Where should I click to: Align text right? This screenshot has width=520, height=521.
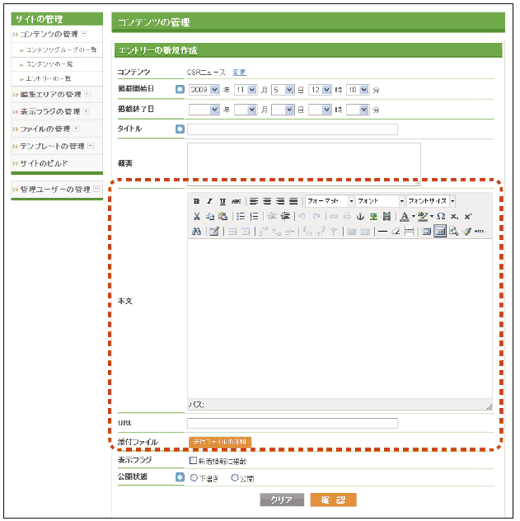pyautogui.click(x=280, y=201)
